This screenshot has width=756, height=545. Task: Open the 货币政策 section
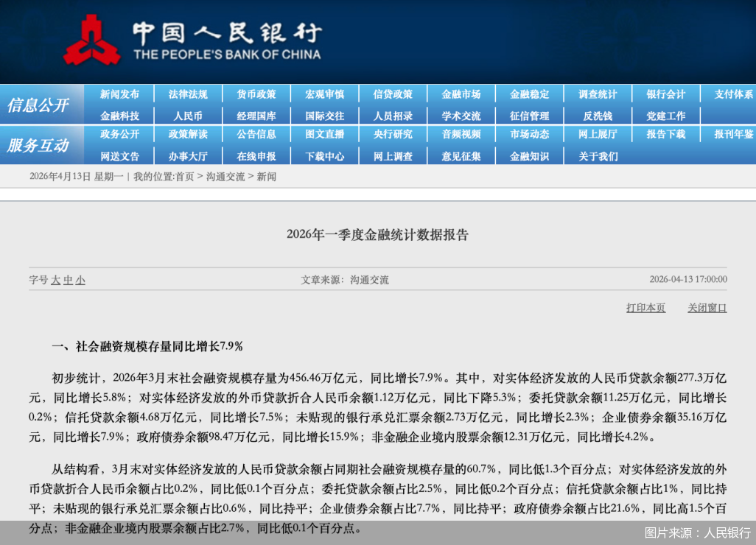click(256, 94)
